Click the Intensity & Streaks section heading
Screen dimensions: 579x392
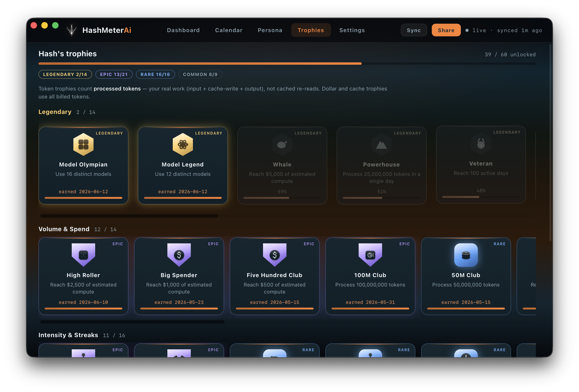coord(68,335)
